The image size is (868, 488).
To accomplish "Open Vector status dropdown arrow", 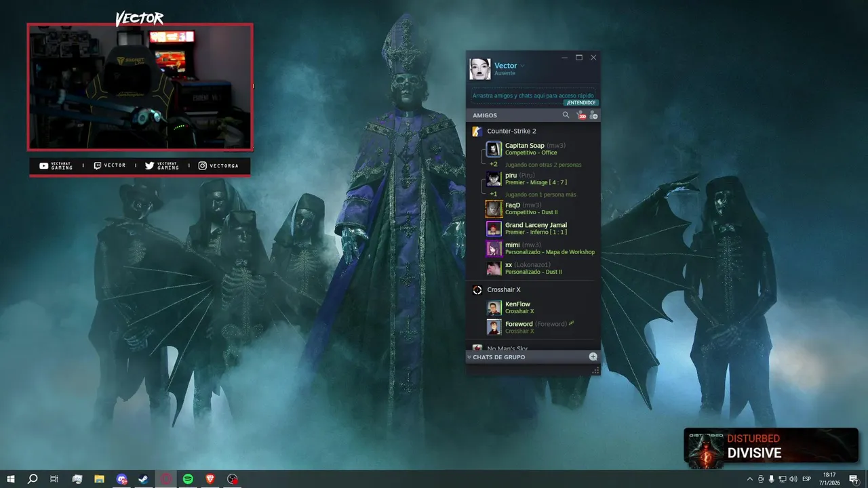I will (x=522, y=66).
